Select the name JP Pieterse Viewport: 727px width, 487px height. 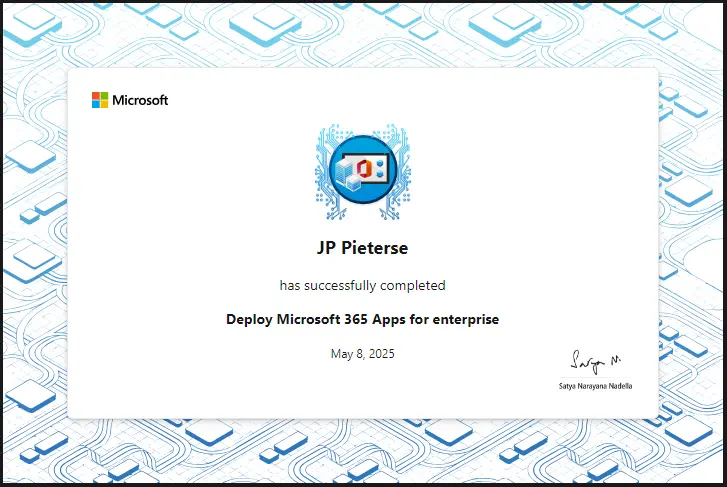point(363,248)
